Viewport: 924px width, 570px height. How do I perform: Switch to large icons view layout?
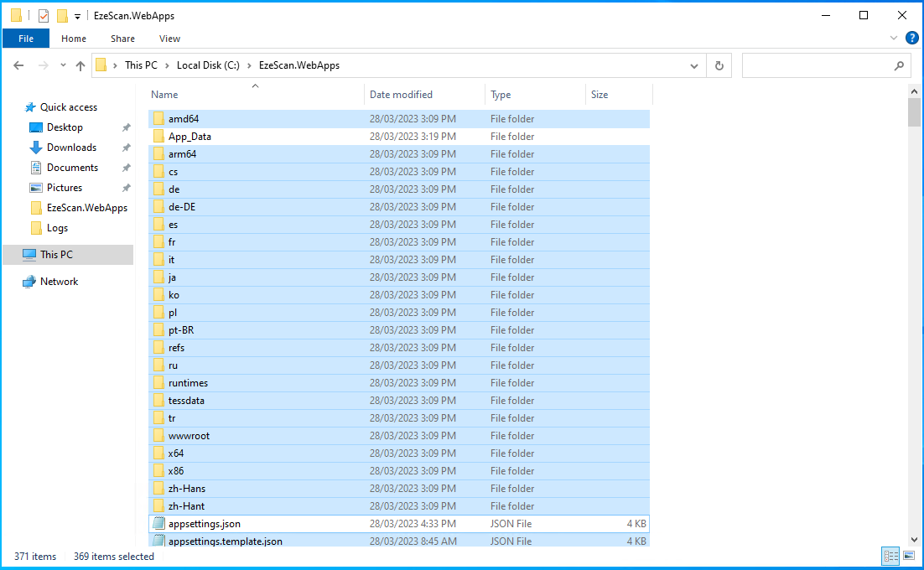909,556
